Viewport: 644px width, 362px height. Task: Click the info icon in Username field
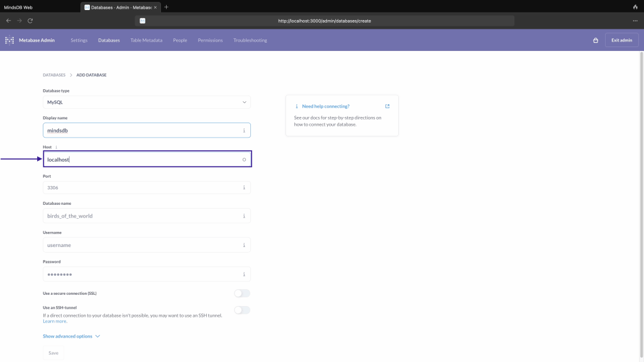244,245
